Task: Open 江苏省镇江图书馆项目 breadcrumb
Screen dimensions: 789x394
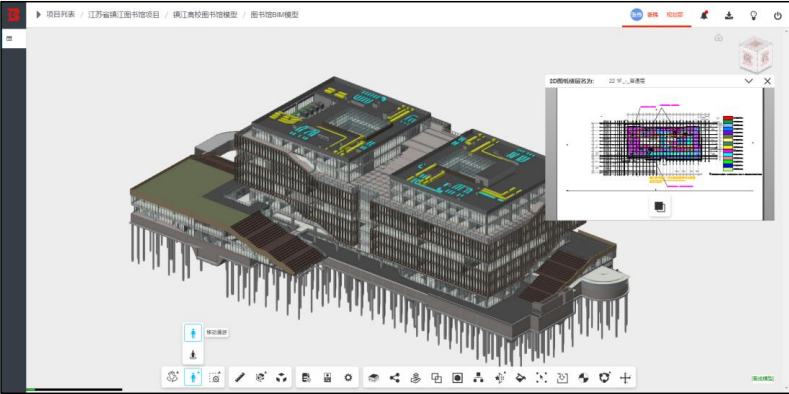Action: 124,15
